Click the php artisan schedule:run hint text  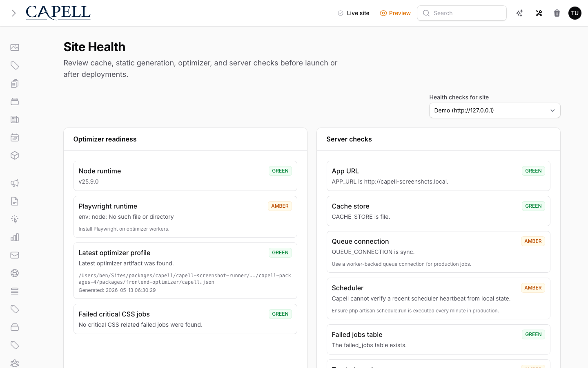pyautogui.click(x=415, y=311)
